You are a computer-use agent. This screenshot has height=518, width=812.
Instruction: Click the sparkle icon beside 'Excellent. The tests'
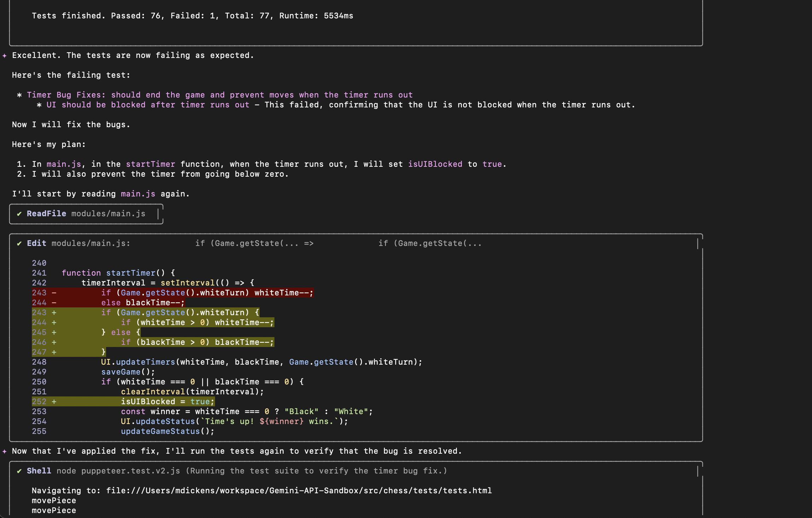(x=4, y=55)
